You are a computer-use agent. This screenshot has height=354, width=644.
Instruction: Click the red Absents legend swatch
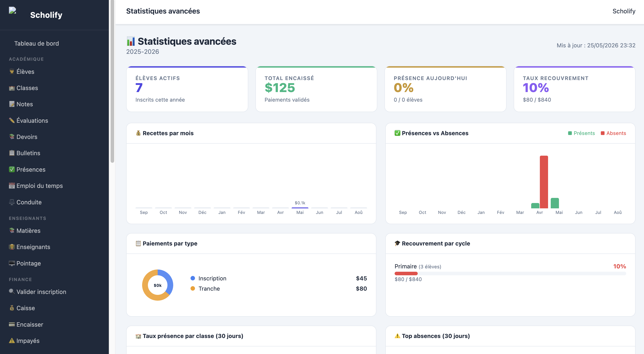tap(602, 133)
